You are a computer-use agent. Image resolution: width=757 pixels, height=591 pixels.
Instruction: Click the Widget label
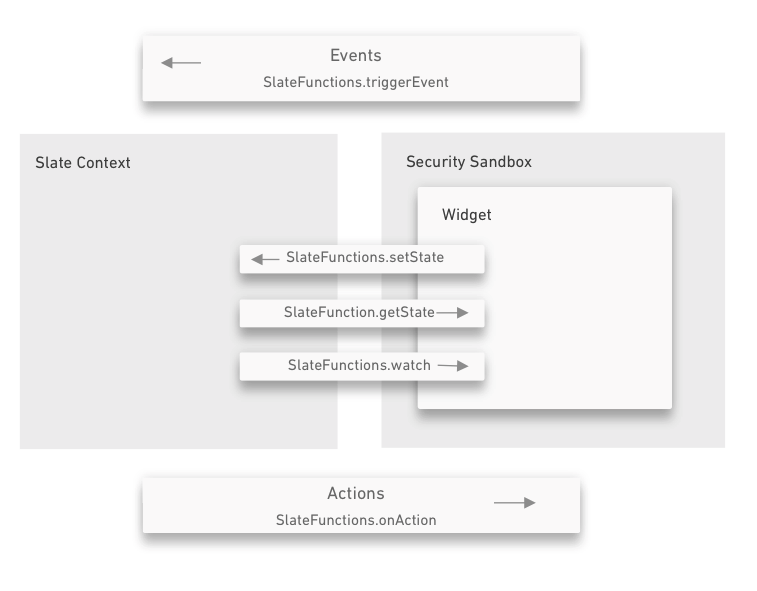click(466, 214)
